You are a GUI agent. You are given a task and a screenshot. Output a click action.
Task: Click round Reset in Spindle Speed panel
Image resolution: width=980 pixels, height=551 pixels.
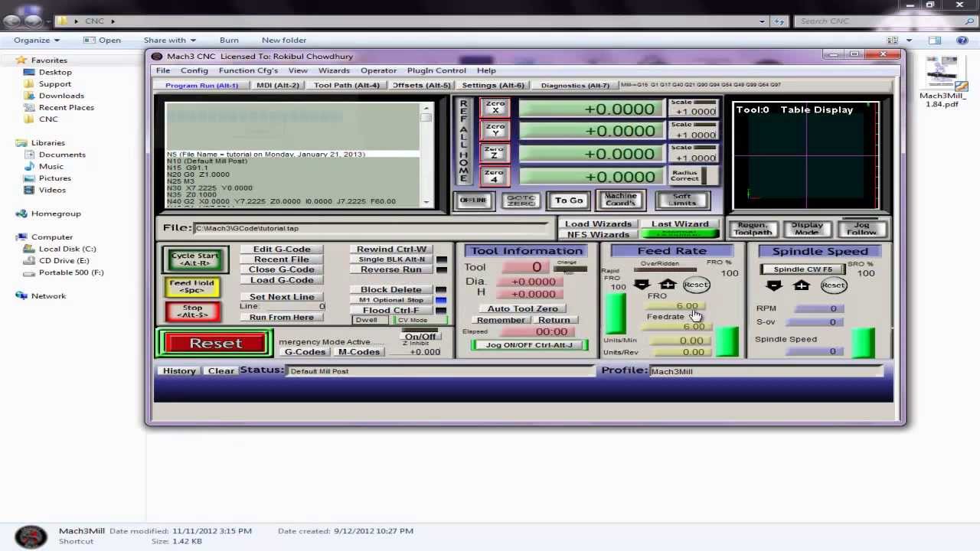[x=833, y=285]
